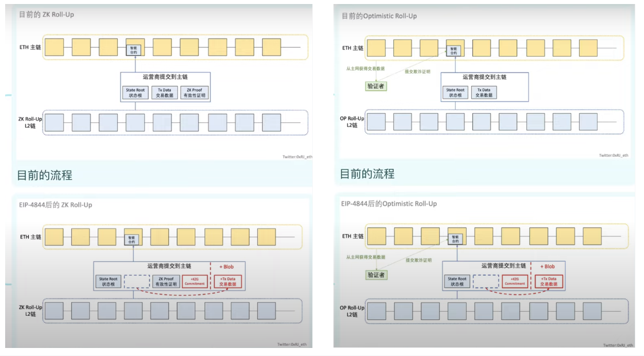644x356 pixels.
Task: Select 'Tx Data 交易数据' box in current ZK Roll-Up diagram
Action: (164, 93)
